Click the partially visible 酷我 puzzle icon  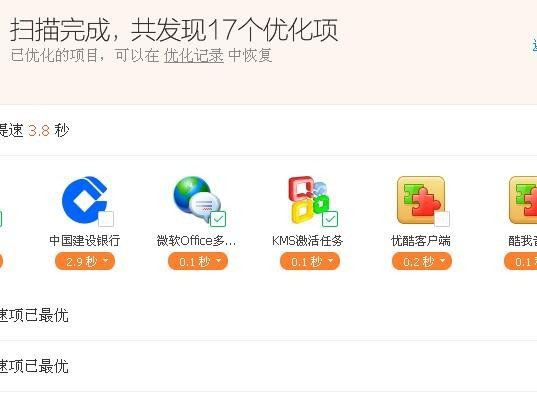pyautogui.click(x=523, y=200)
